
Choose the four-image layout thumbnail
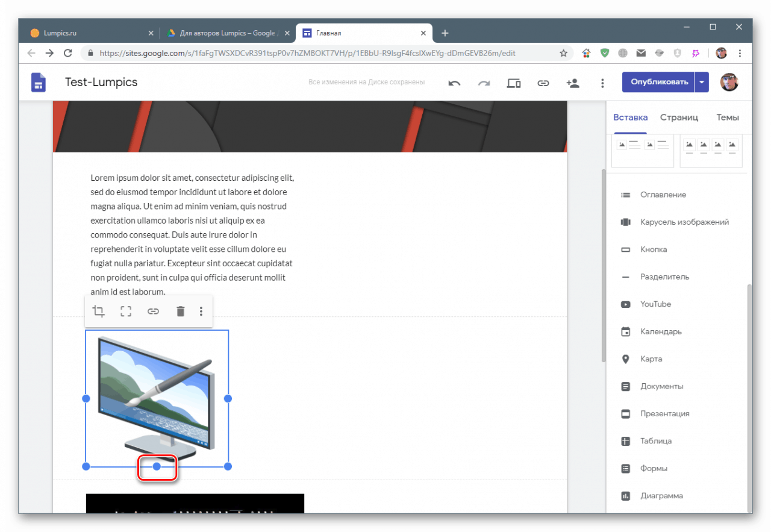tap(711, 151)
